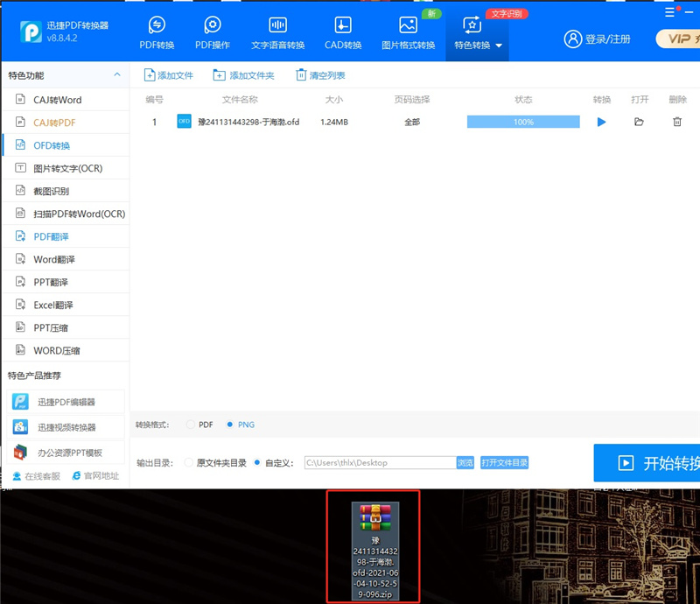Image resolution: width=700 pixels, height=604 pixels.
Task: Click the 登录/注册 link
Action: tap(607, 39)
